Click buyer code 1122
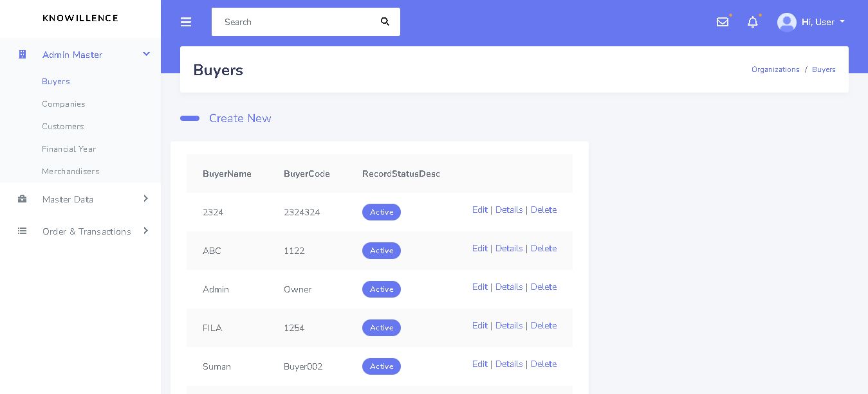This screenshot has height=394, width=868. (294, 251)
